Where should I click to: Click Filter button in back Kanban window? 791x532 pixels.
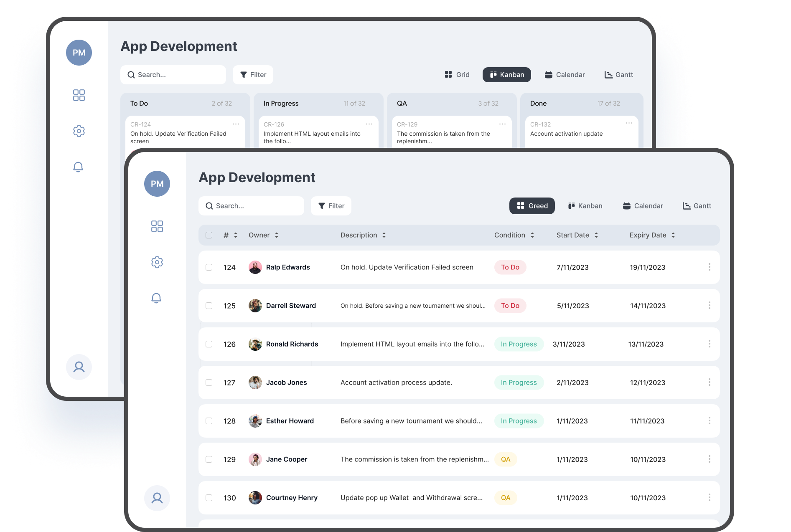pos(253,75)
